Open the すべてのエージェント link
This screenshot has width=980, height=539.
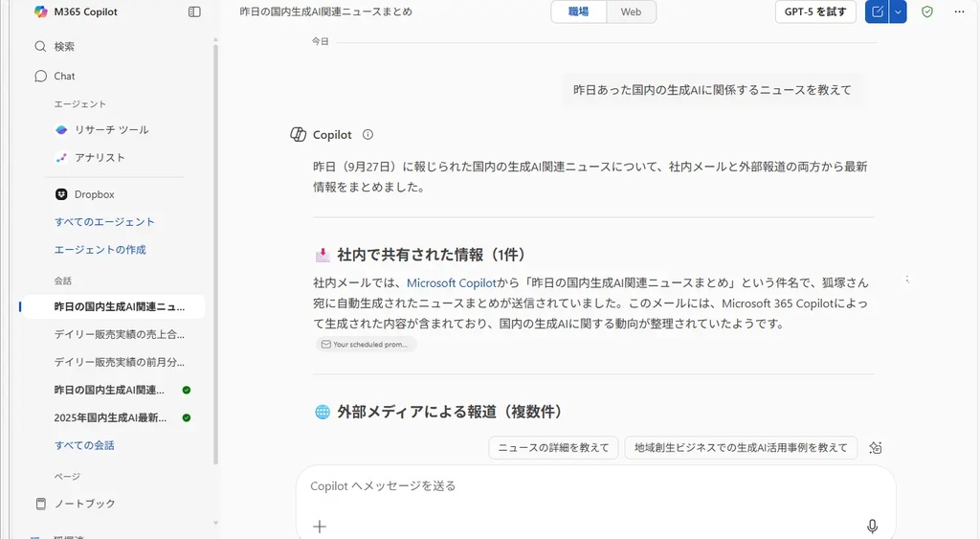pos(104,222)
